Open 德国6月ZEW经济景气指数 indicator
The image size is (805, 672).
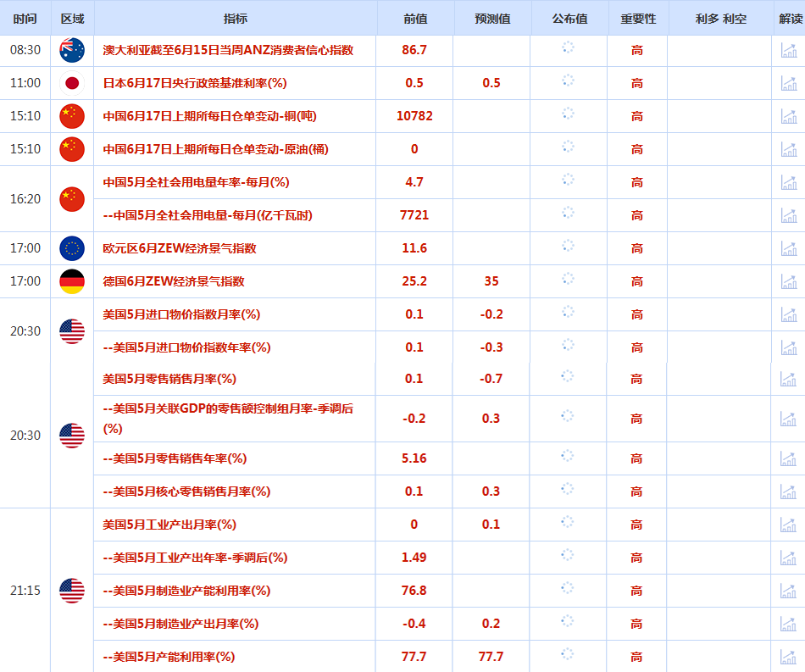174,281
